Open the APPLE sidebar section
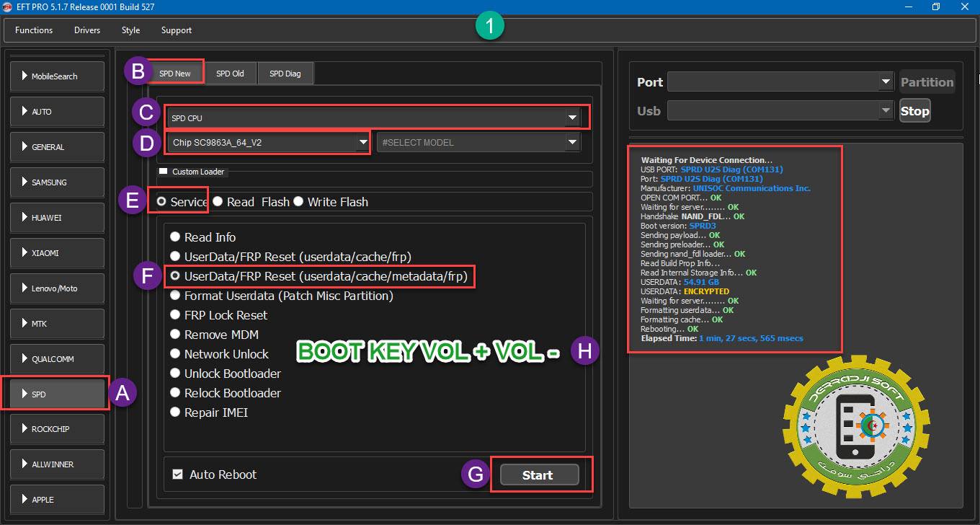980x525 pixels. (57, 500)
